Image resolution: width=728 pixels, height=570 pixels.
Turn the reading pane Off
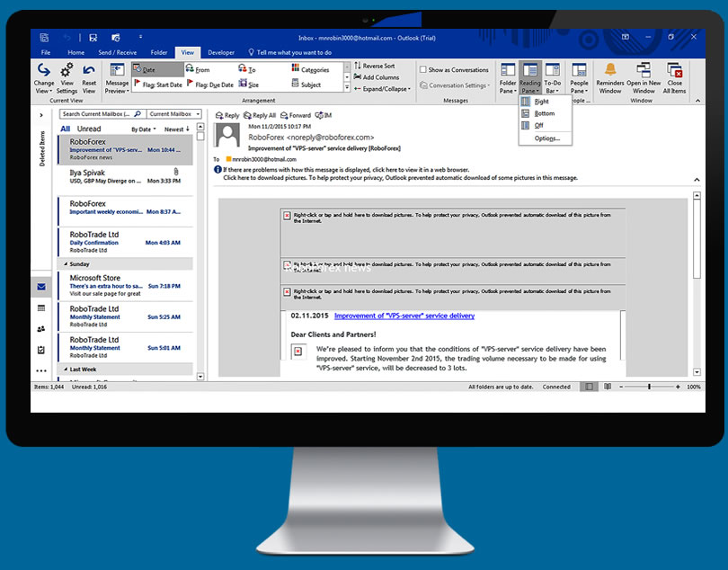pyautogui.click(x=539, y=126)
